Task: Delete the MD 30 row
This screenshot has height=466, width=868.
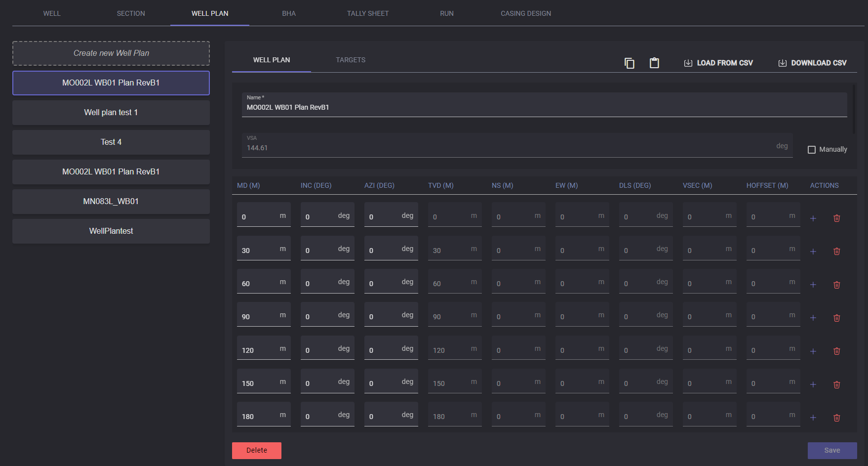Action: tap(836, 252)
